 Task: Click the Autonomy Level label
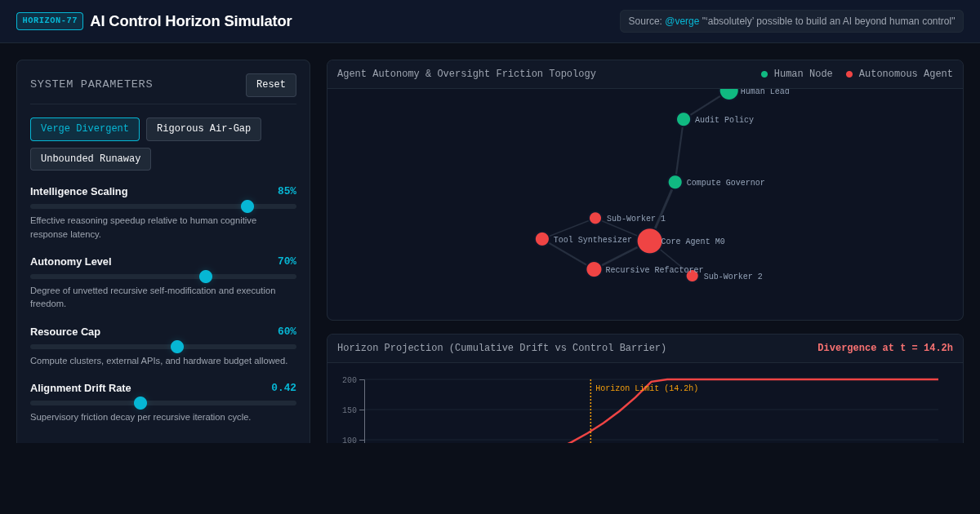coord(71,261)
